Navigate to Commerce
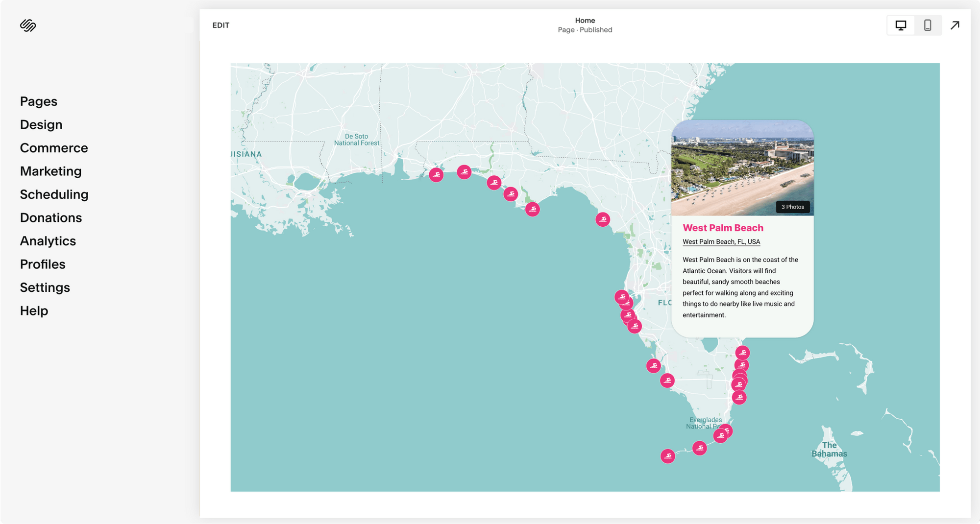980x524 pixels. (53, 148)
